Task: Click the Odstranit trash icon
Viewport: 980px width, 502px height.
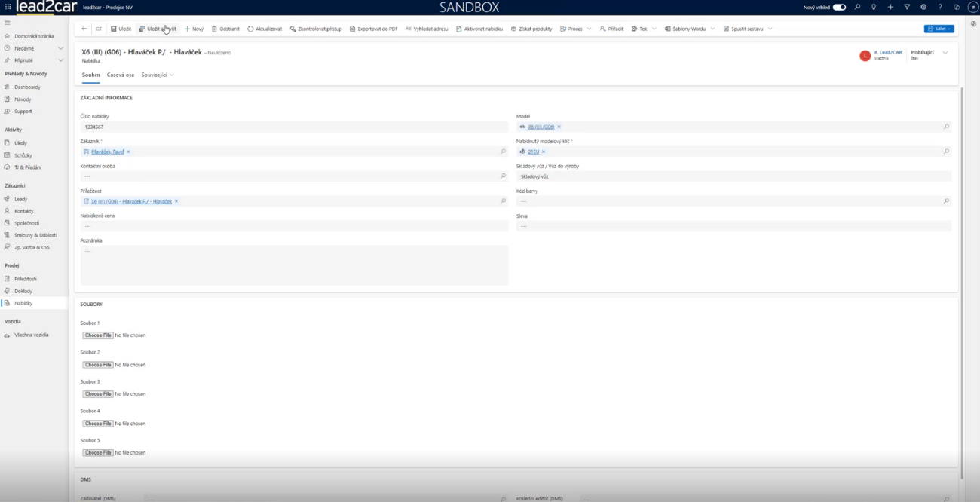Action: point(225,29)
